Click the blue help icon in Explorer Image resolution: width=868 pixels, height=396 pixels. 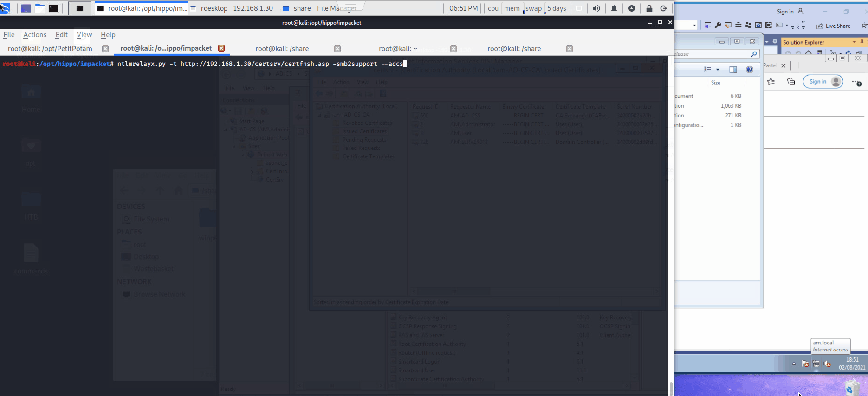[750, 70]
